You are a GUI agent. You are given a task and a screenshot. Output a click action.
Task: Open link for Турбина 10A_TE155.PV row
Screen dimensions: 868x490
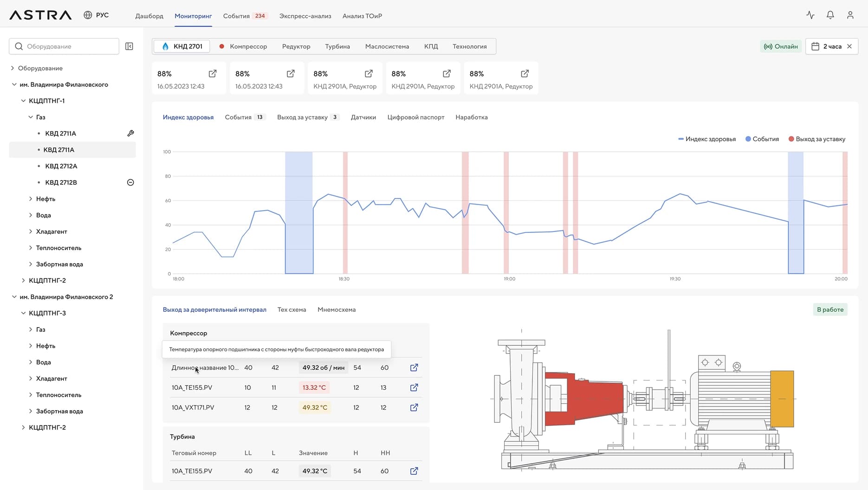[x=414, y=471]
